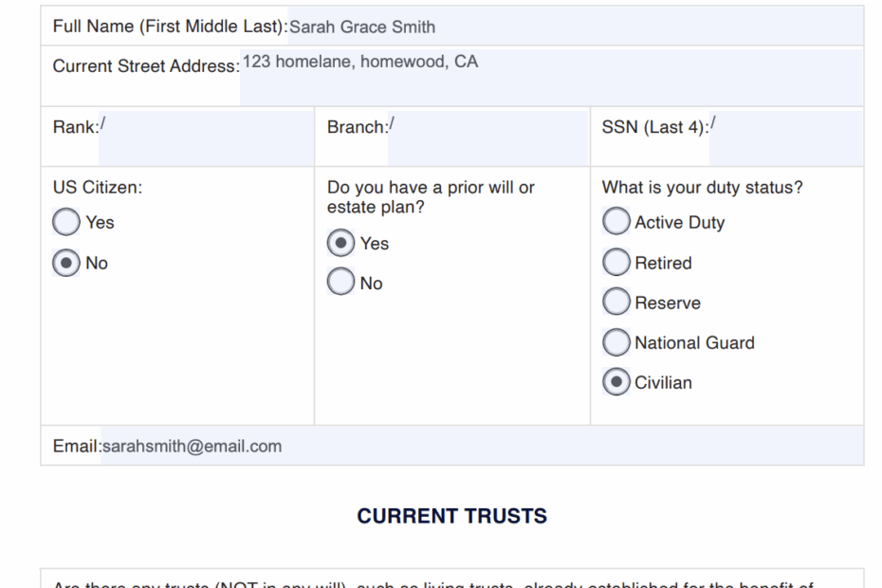Image resolution: width=882 pixels, height=588 pixels.
Task: Select Active Duty as duty status
Action: [x=616, y=221]
